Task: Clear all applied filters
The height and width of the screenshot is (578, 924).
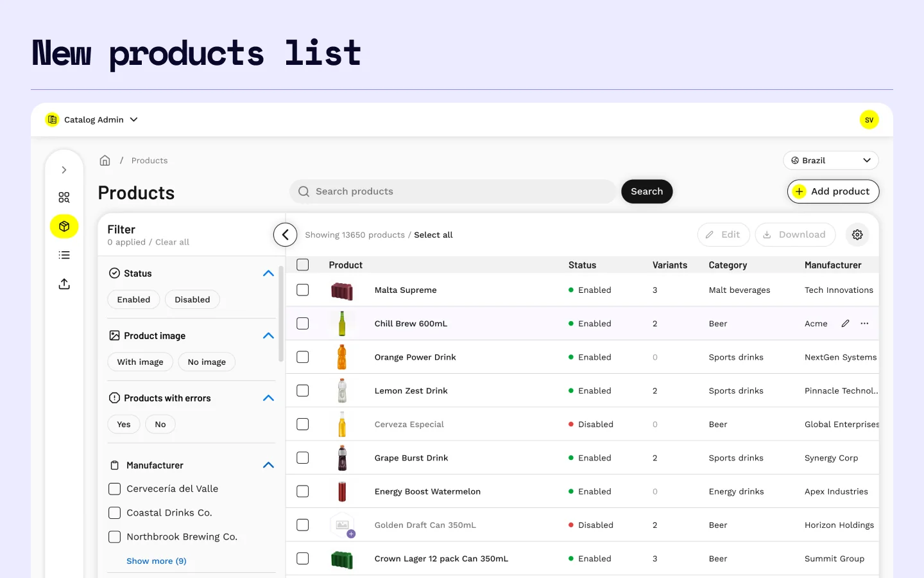Action: pos(172,242)
